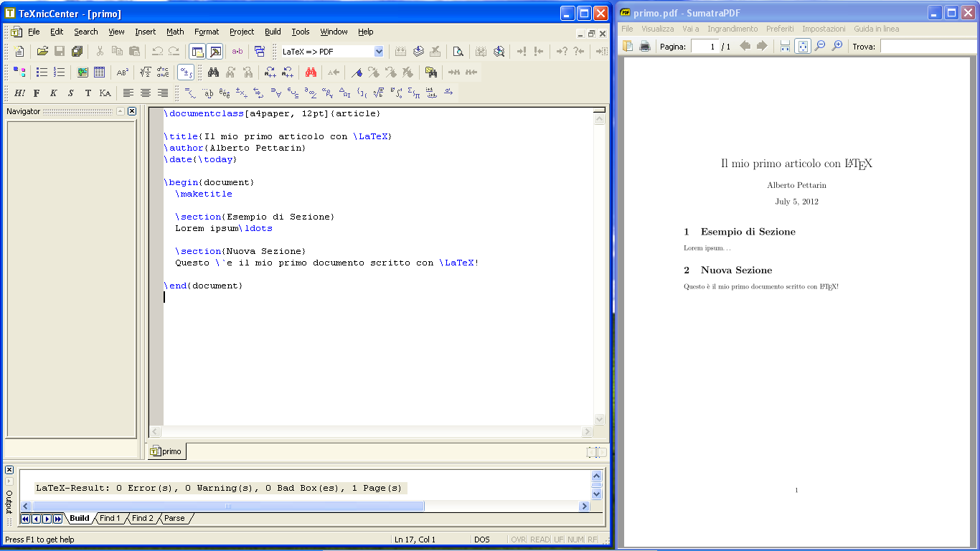Switch to the Parse output tab
Viewport: 980px width, 551px height.
174,518
